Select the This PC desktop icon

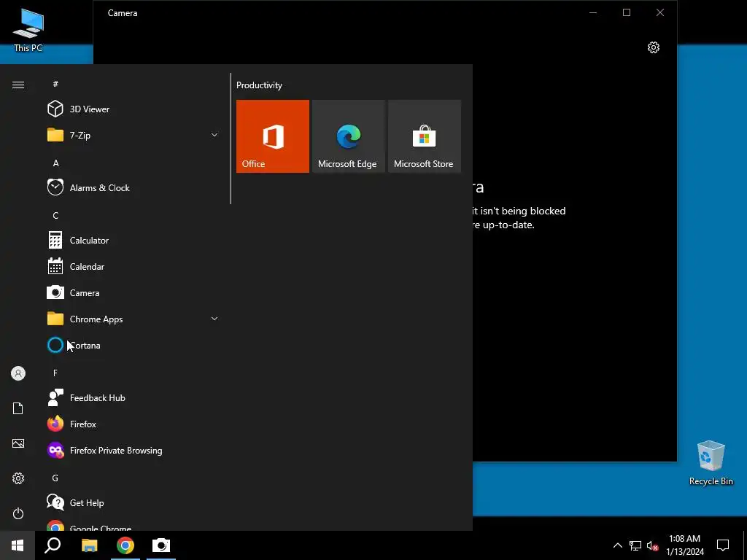click(x=28, y=31)
